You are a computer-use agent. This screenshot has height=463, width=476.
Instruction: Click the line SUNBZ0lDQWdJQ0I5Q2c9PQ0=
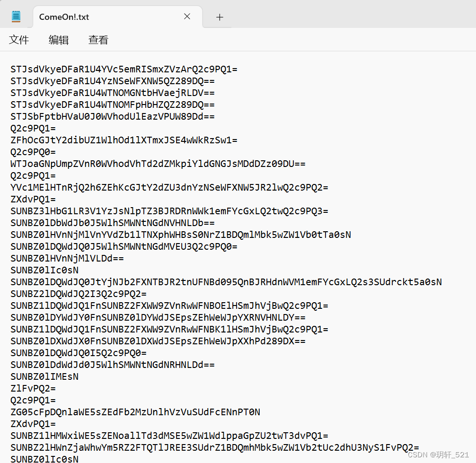pos(79,353)
